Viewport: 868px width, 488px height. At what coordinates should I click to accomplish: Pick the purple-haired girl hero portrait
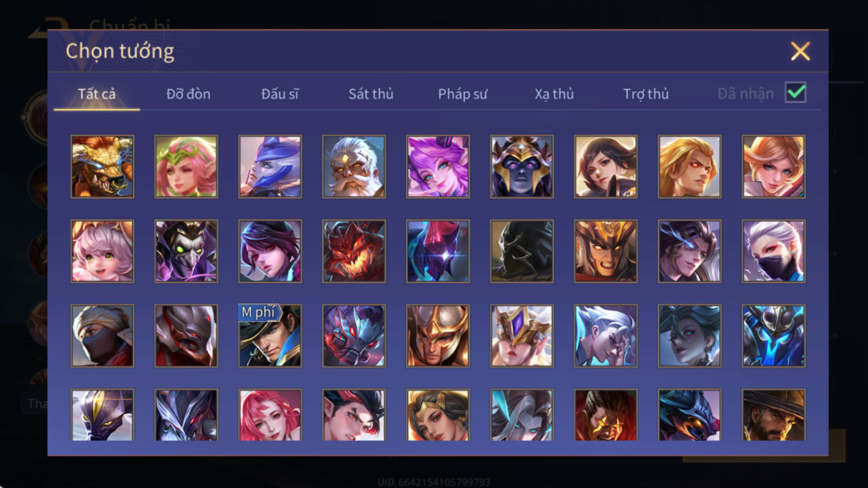click(437, 166)
